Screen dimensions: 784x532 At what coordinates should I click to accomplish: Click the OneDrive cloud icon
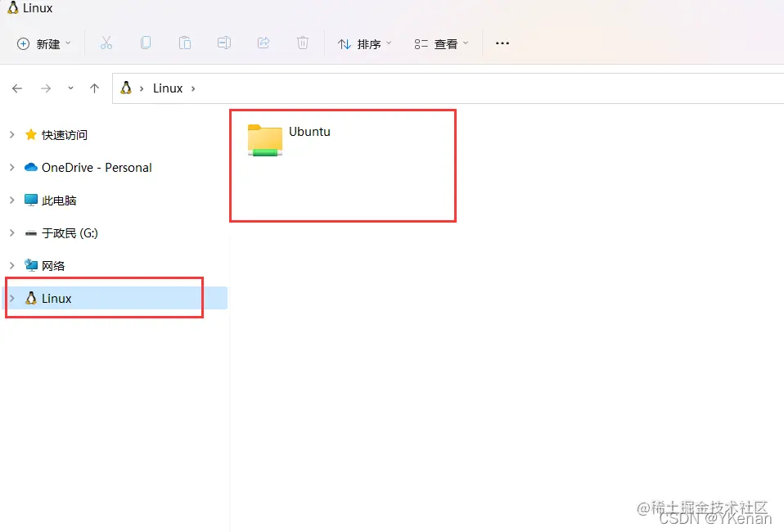pyautogui.click(x=31, y=168)
